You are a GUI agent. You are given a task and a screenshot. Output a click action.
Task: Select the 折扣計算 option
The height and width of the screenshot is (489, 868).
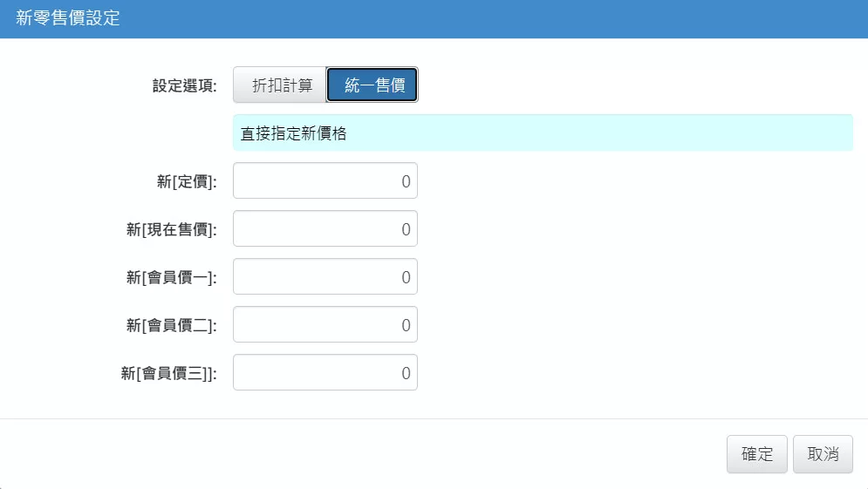(281, 85)
